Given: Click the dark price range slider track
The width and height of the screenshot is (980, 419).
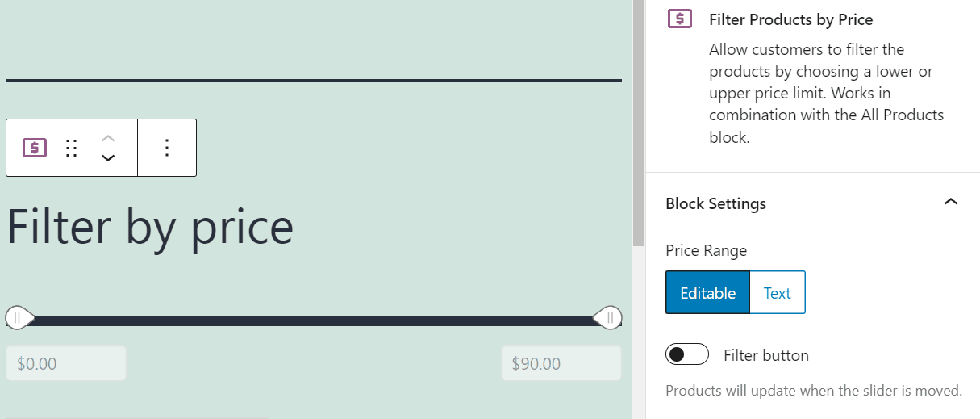Looking at the screenshot, I should pyautogui.click(x=313, y=321).
